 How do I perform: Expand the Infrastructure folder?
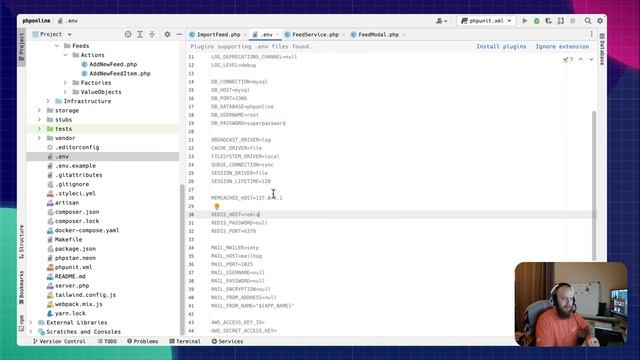click(x=48, y=101)
